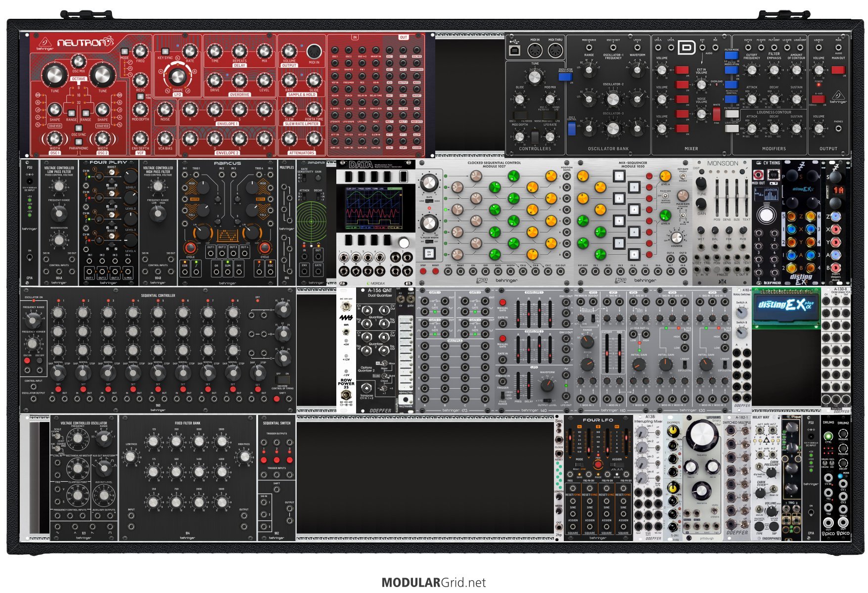Adjust the TUNE knob on Monsoon
868x593 pixels.
click(x=701, y=182)
